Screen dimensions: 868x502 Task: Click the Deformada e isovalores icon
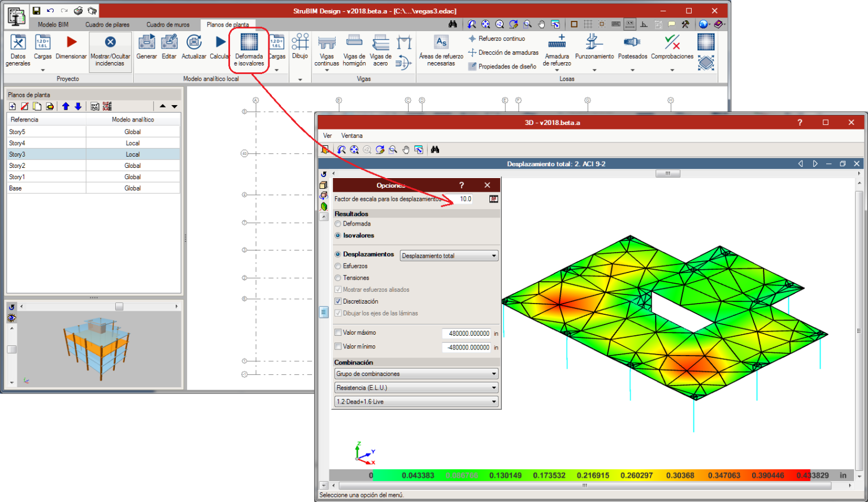[x=249, y=43]
